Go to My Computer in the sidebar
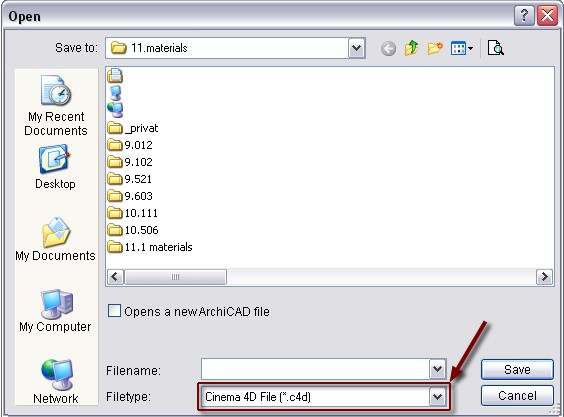564x417 pixels. point(55,311)
